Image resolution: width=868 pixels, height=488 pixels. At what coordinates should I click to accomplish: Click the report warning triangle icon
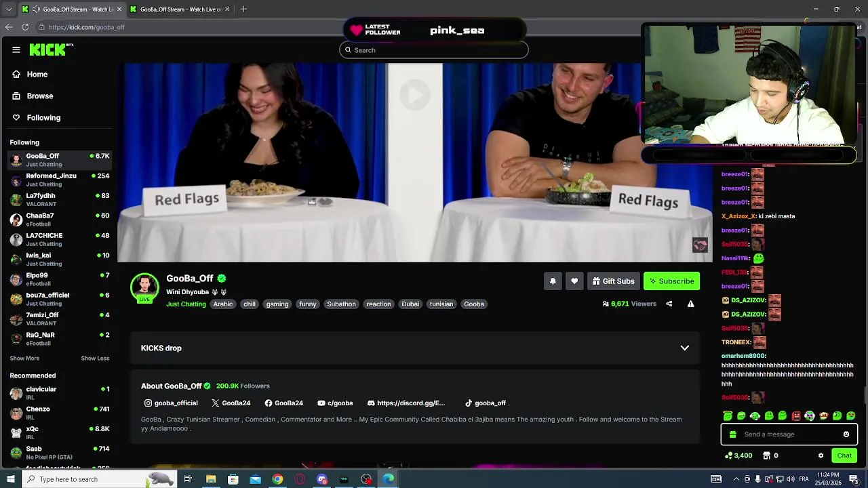point(690,304)
